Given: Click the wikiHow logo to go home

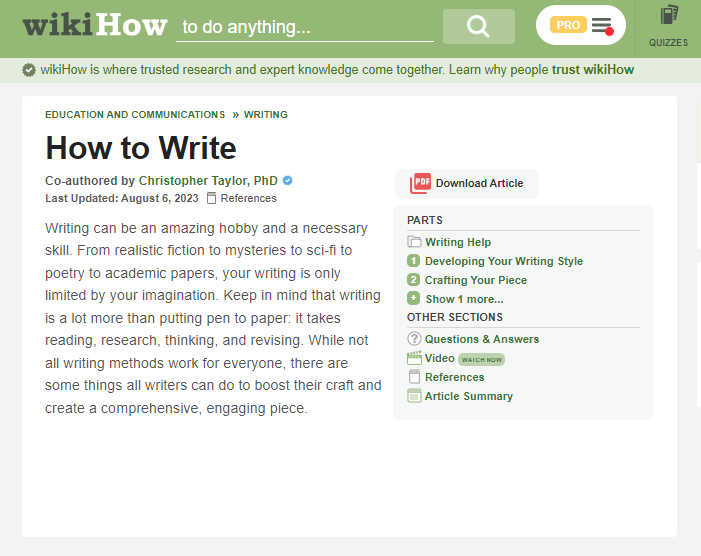Looking at the screenshot, I should point(95,26).
